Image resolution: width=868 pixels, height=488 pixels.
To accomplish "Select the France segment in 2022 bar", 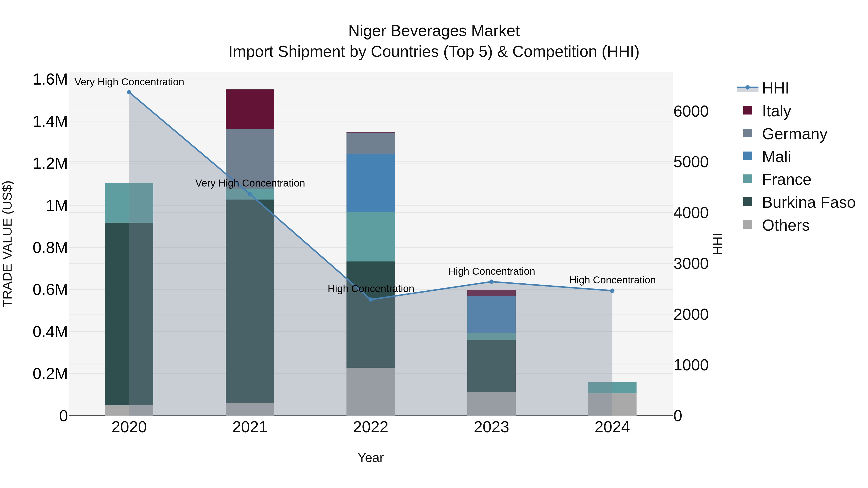I will [371, 237].
